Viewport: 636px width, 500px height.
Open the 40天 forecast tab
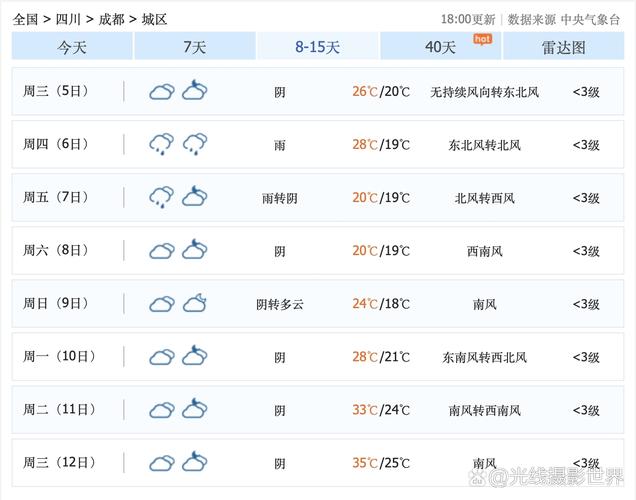[440, 47]
